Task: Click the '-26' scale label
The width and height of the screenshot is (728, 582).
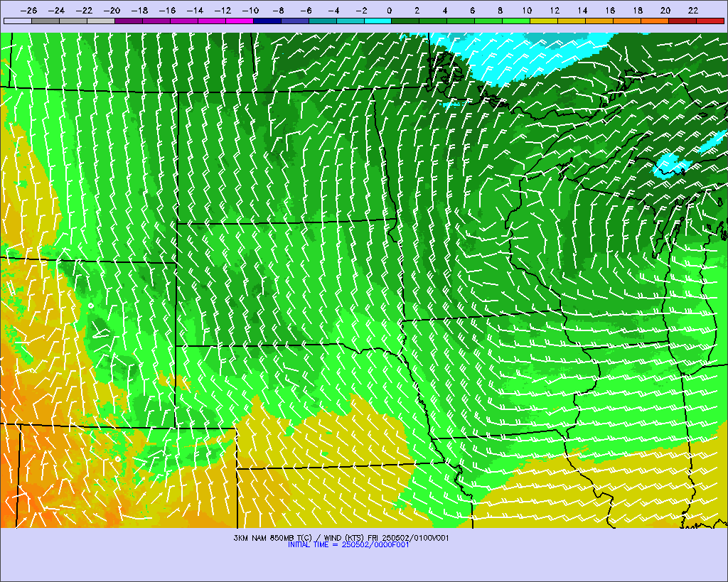Action: click(28, 11)
